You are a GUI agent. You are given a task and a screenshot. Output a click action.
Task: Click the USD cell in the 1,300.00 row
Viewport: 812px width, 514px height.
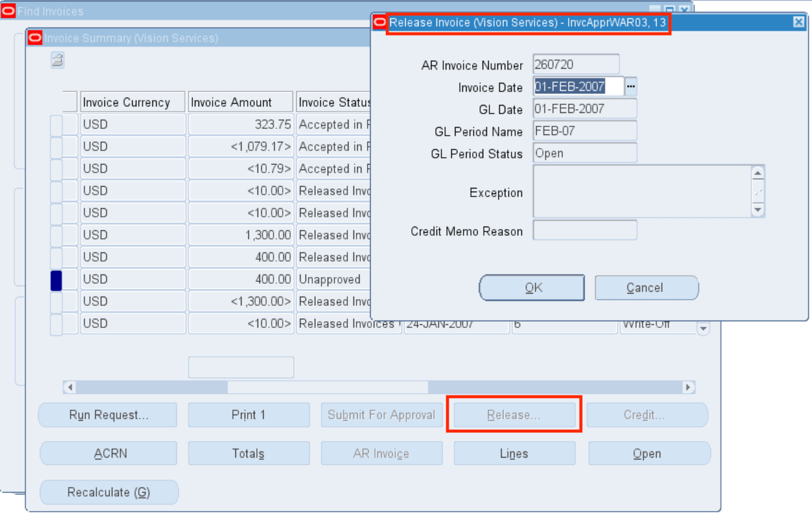(x=133, y=235)
